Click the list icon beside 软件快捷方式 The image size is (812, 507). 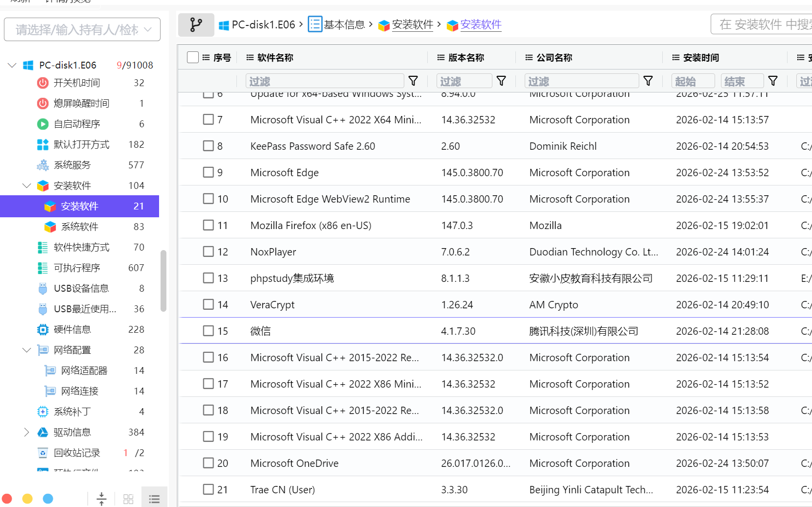pos(43,247)
